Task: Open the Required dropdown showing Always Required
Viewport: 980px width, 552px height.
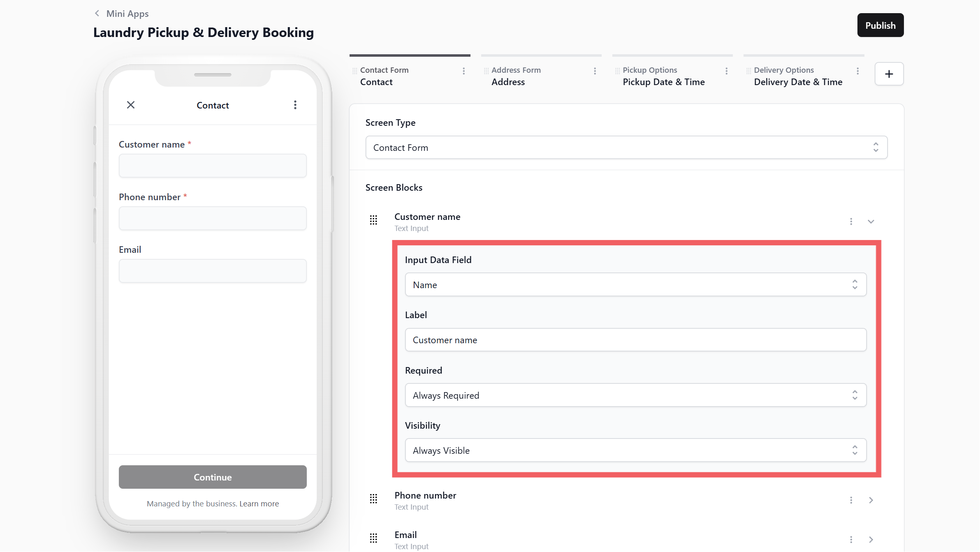Action: pyautogui.click(x=635, y=395)
